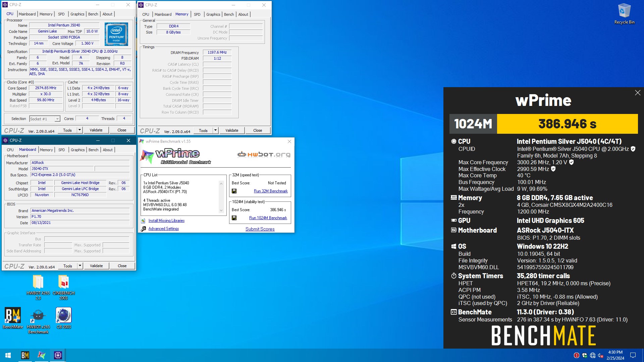Click the Advanced Settings wrench icon

(x=143, y=229)
